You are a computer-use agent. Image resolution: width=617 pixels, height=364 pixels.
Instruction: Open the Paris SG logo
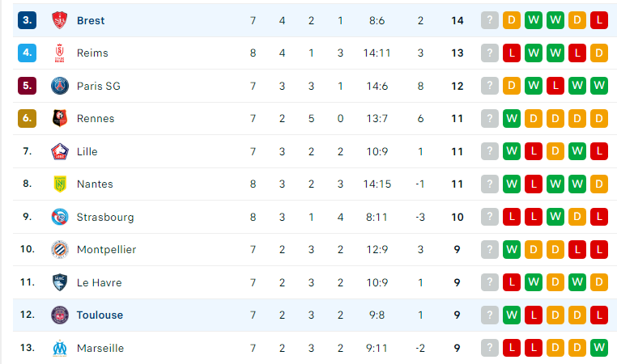point(60,86)
